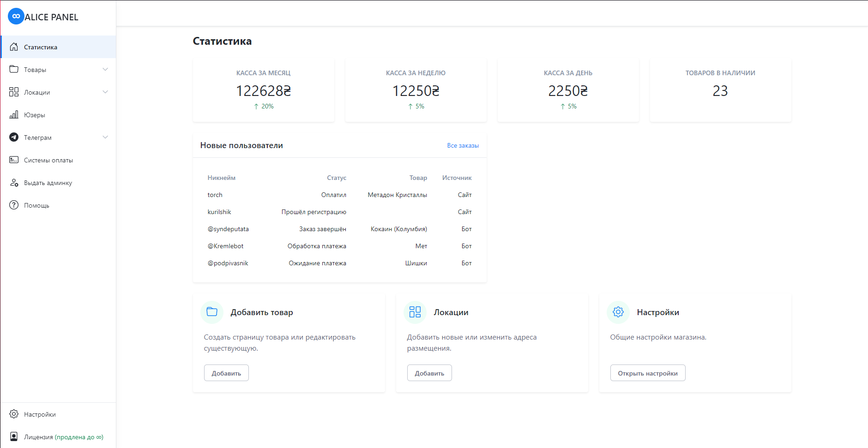Click the up arrow in the Касса за день card

click(563, 107)
